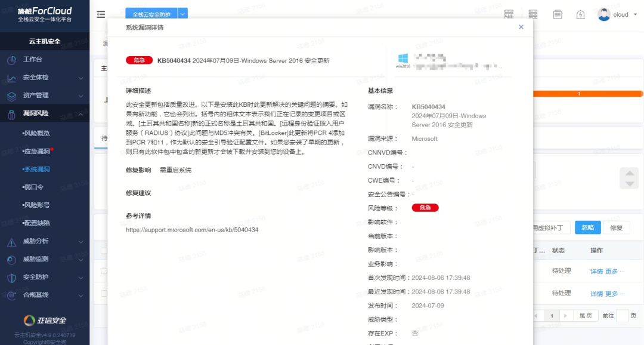Click the hamburger menu collapse icon
This screenshot has width=644, height=345.
pyautogui.click(x=101, y=14)
